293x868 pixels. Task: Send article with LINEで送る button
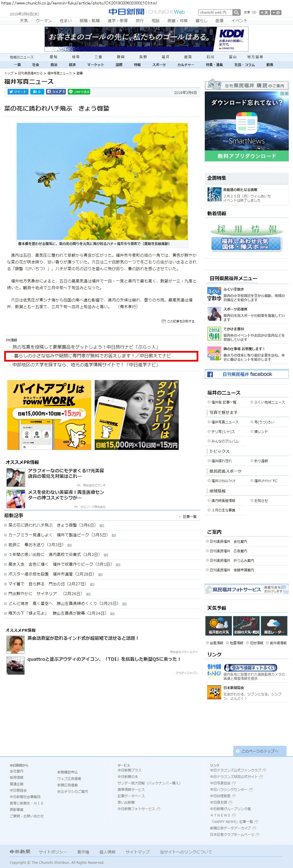79,92
